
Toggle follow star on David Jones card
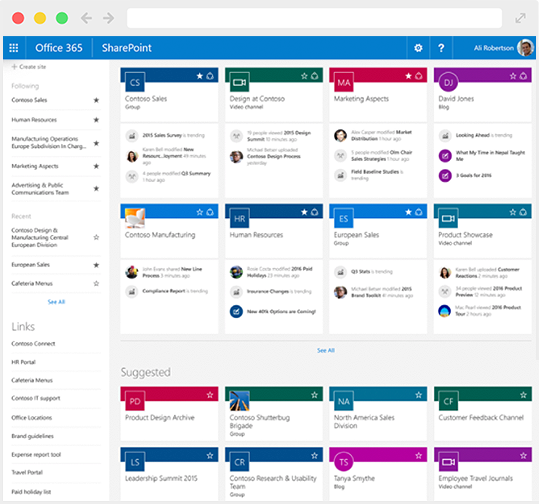[513, 76]
